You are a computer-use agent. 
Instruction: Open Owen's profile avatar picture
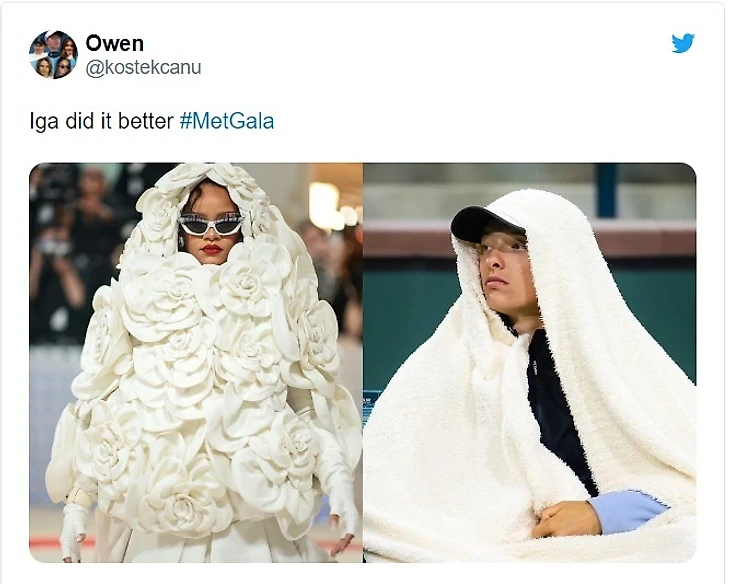[53, 54]
